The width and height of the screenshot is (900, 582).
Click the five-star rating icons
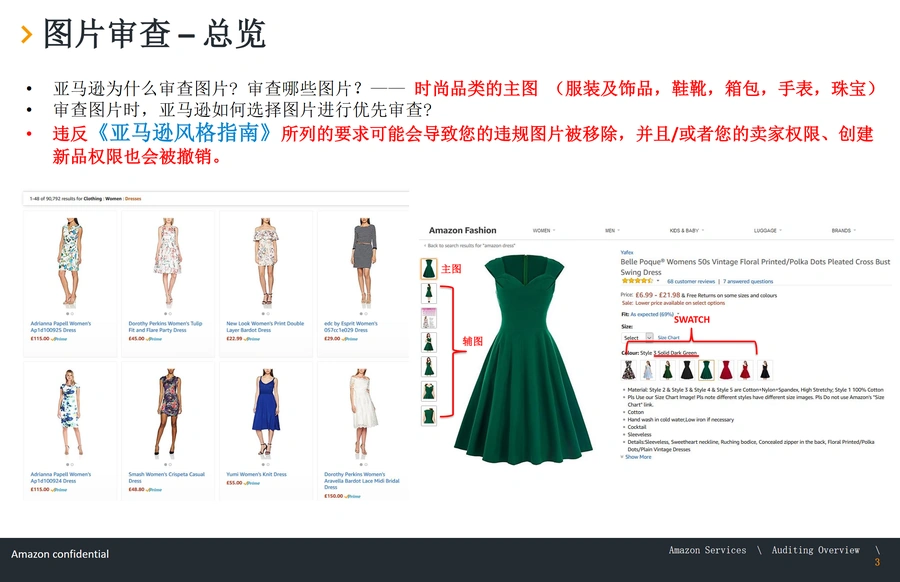[x=637, y=281]
